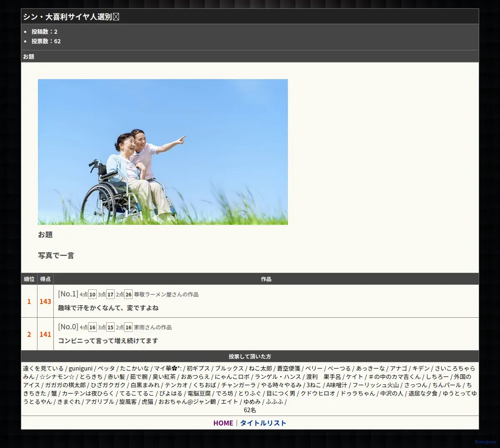
Task: Open the タイトルリスト link
Action: (x=263, y=423)
